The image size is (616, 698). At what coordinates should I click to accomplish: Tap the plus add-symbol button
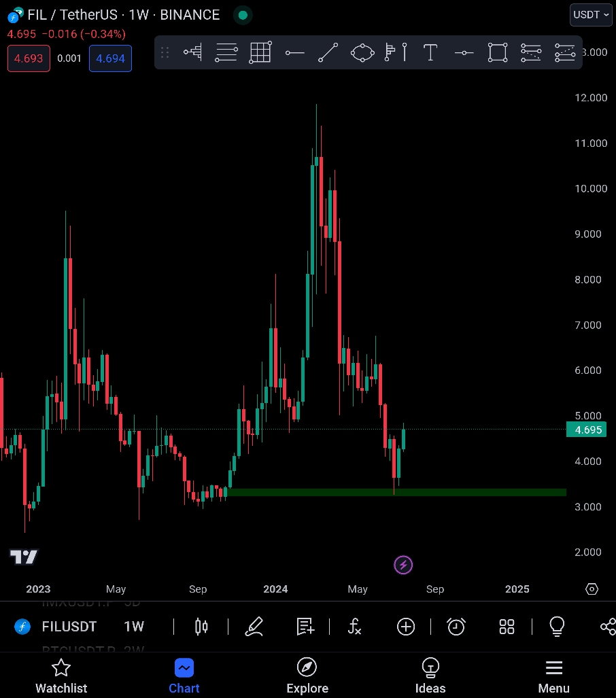(x=406, y=627)
